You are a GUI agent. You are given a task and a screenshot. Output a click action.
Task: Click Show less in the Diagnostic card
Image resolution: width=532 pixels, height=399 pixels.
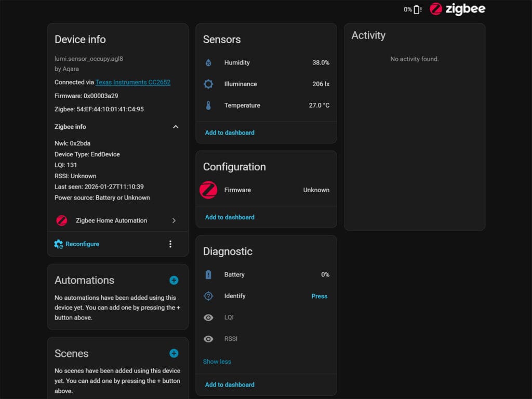pyautogui.click(x=217, y=361)
